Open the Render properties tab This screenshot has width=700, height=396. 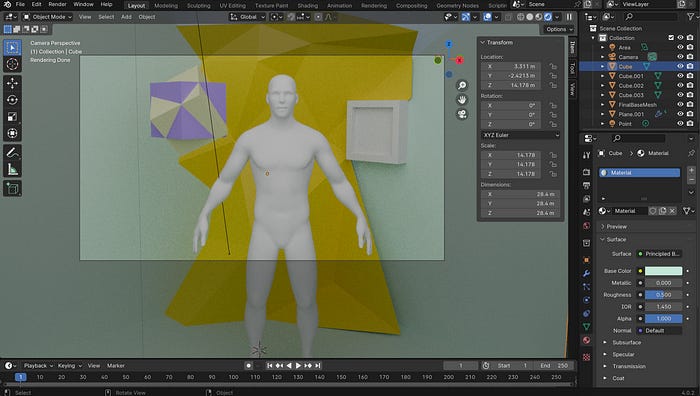587,172
